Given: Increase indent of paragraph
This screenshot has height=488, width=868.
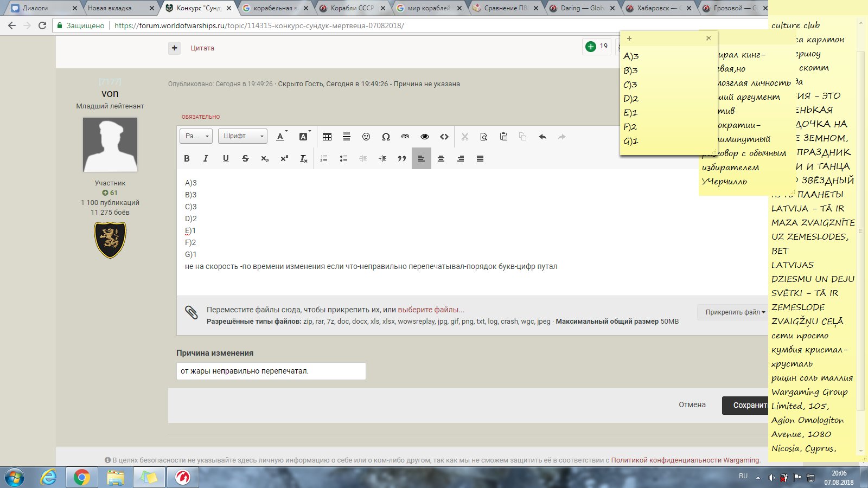Looking at the screenshot, I should [382, 158].
